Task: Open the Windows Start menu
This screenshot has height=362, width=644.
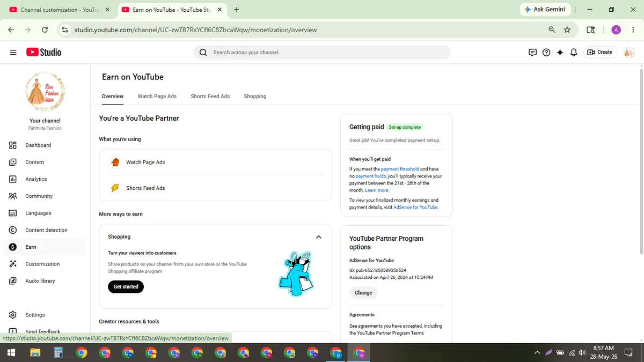Action: pyautogui.click(x=11, y=352)
